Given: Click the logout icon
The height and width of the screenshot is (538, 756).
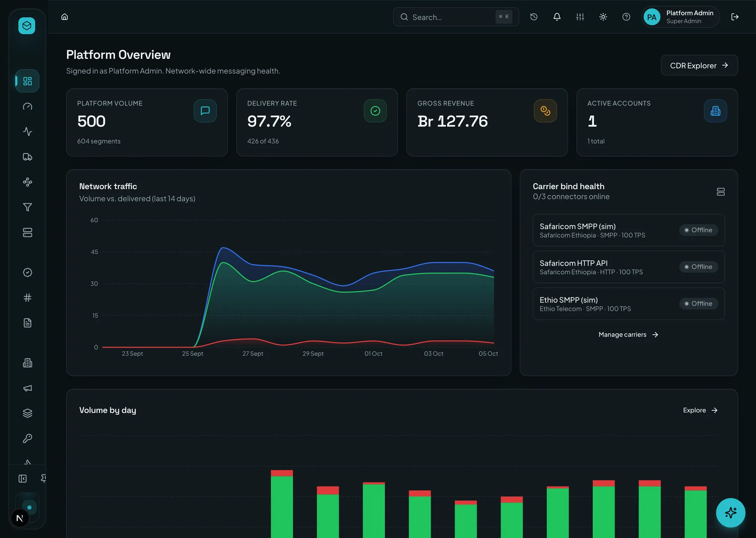Looking at the screenshot, I should point(735,17).
